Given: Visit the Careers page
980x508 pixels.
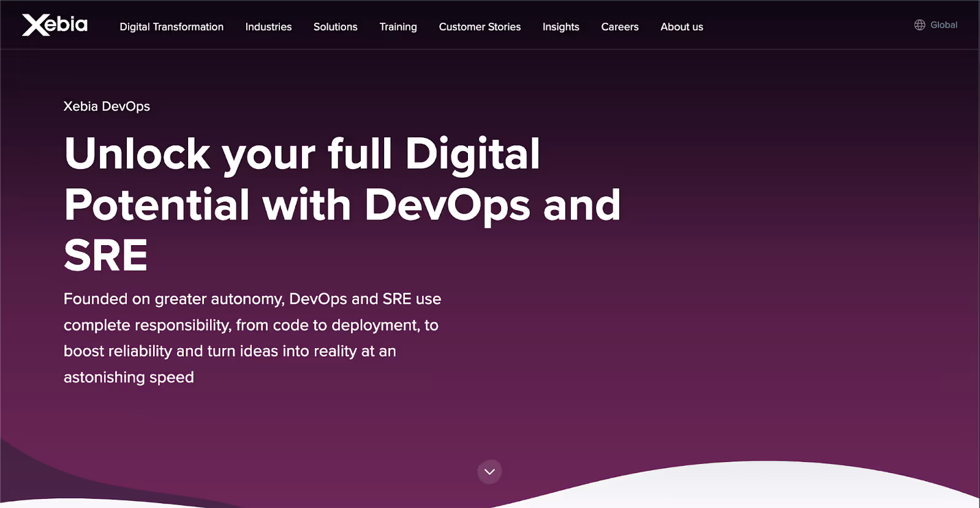Looking at the screenshot, I should click(x=620, y=27).
